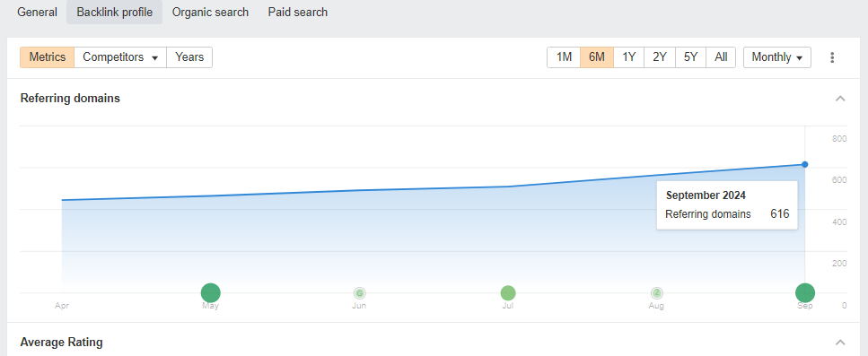Open the Competitors dropdown
This screenshot has width=868, height=356.
click(120, 57)
